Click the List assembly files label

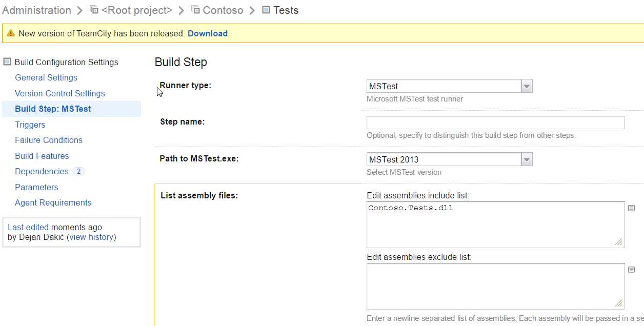click(199, 195)
